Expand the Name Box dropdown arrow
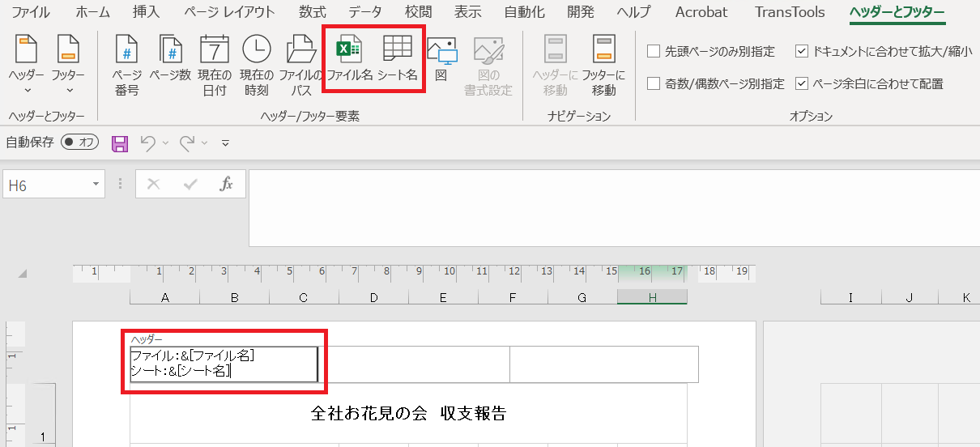Viewport: 980px width, 447px height. point(97,185)
